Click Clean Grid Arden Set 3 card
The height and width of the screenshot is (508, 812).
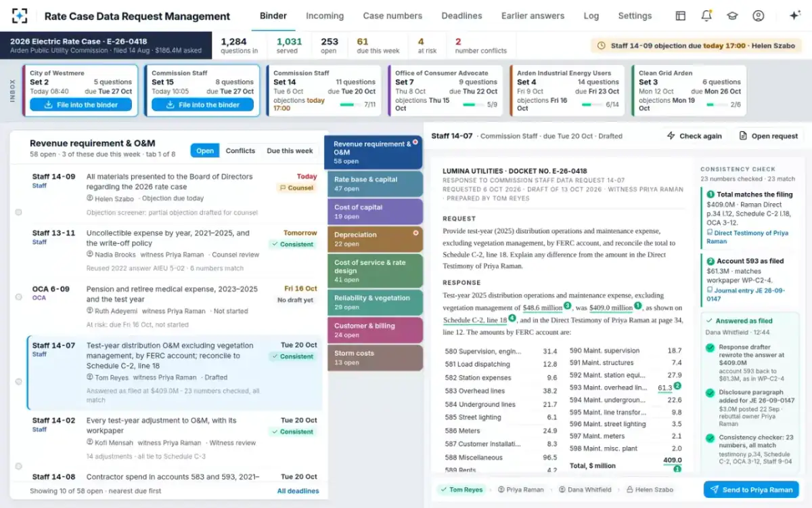pos(690,91)
